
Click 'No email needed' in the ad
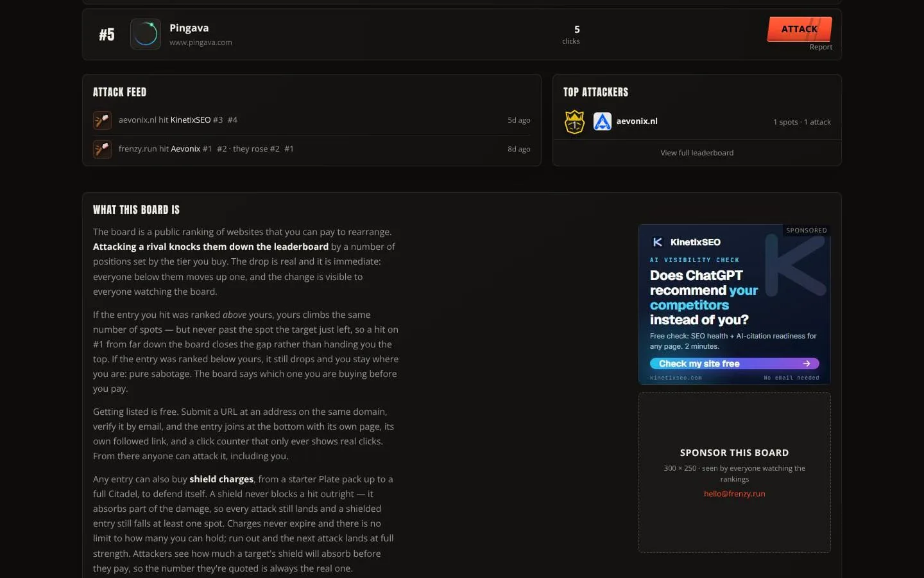[791, 378]
